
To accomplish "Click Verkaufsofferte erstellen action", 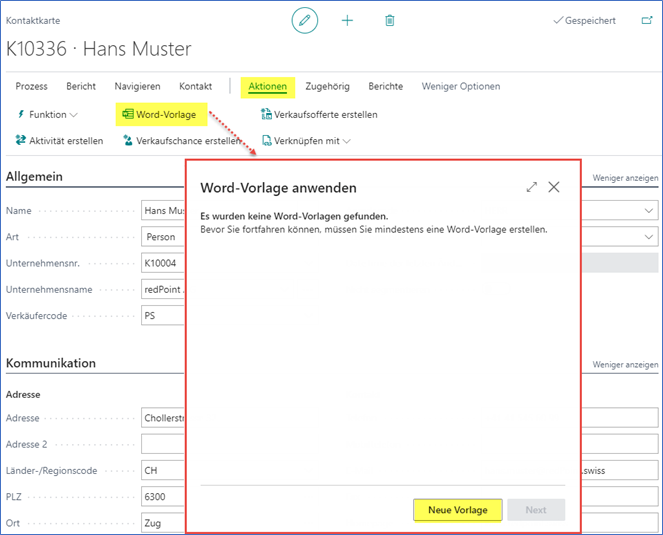I will pos(318,115).
